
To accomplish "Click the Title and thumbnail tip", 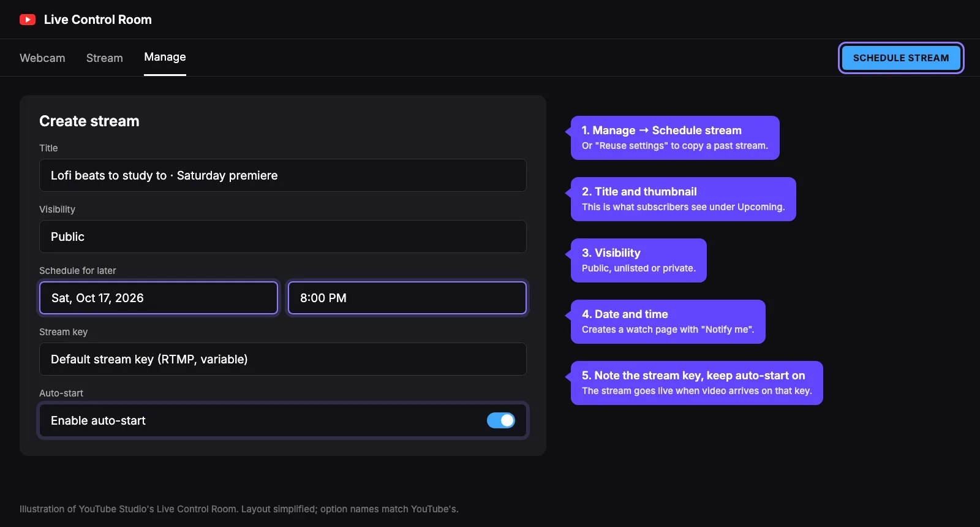I will 684,199.
